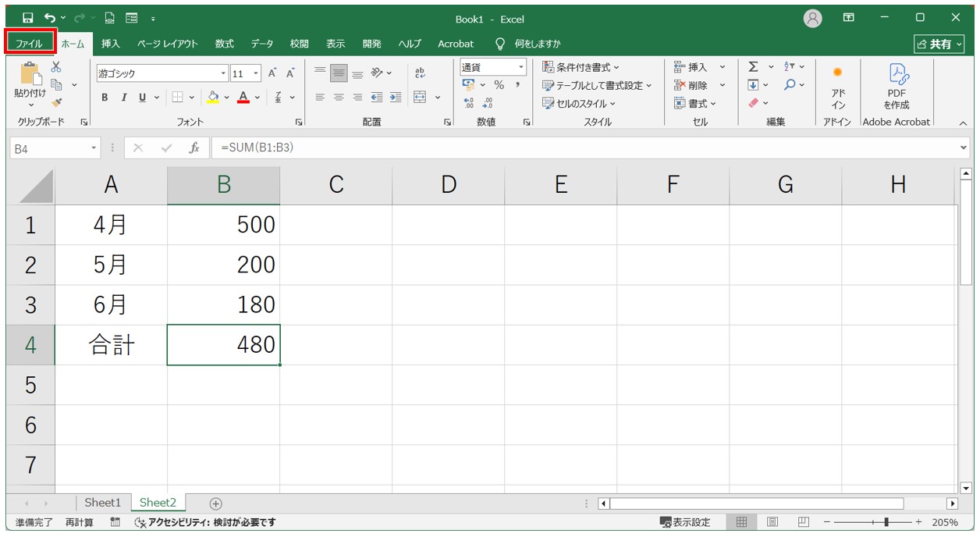Click the Undo arrow in the quick access toolbar
The image size is (980, 537).
point(50,17)
